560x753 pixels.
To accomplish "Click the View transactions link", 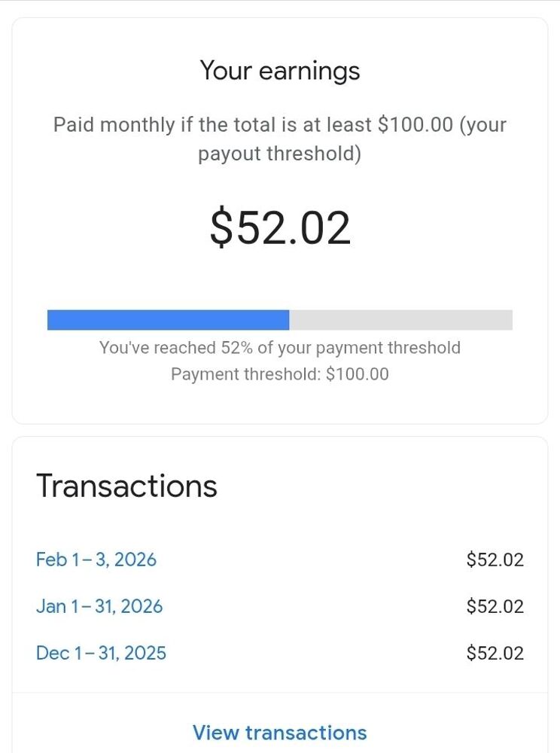I will point(280,733).
